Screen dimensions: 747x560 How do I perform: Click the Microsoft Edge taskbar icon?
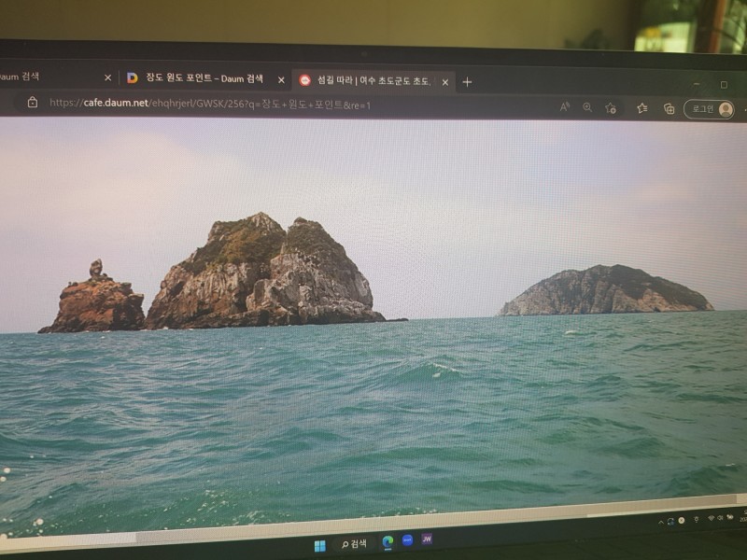(388, 542)
